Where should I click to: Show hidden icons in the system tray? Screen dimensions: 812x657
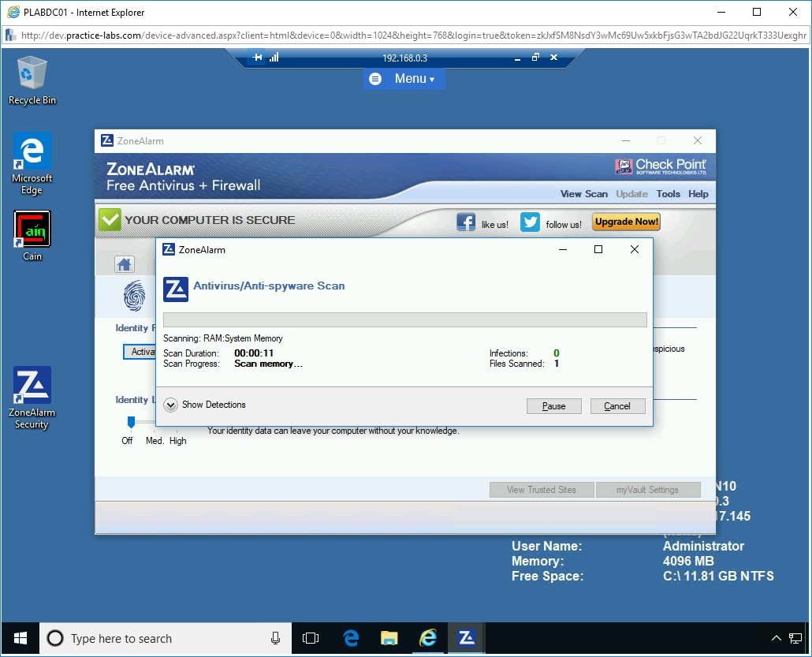click(x=777, y=638)
